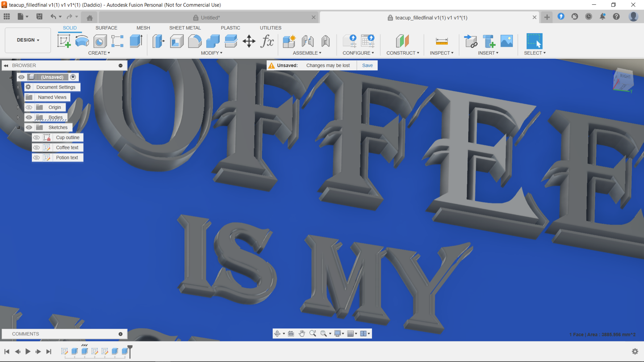Viewport: 644px width, 362px height.
Task: Select the Create Sketch tool
Action: [x=64, y=41]
